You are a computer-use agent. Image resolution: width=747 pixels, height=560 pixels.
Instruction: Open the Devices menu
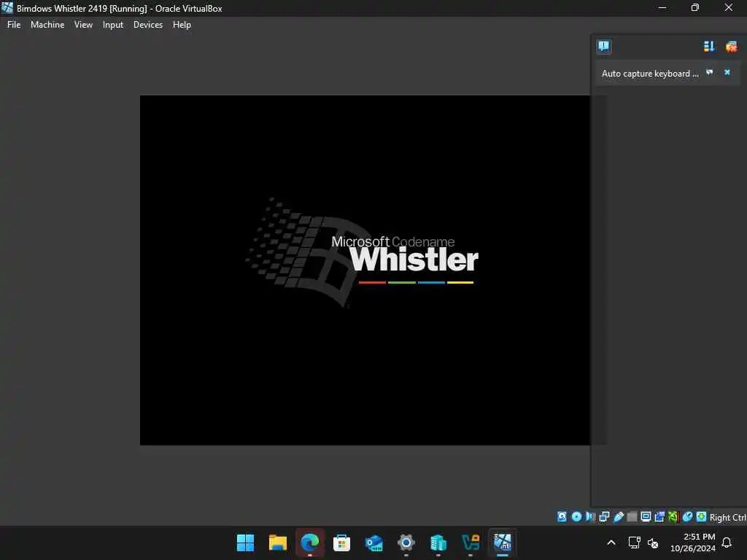[x=147, y=25]
